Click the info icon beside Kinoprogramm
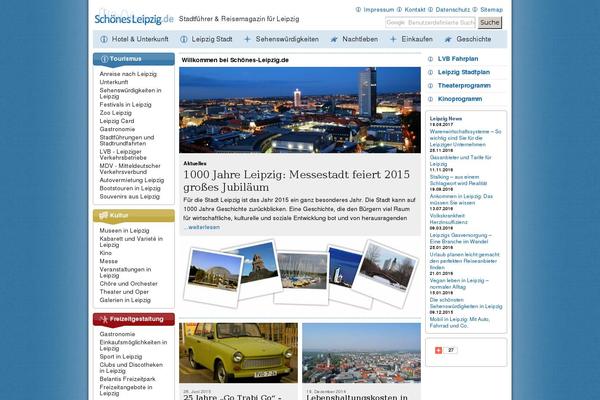 click(430, 99)
